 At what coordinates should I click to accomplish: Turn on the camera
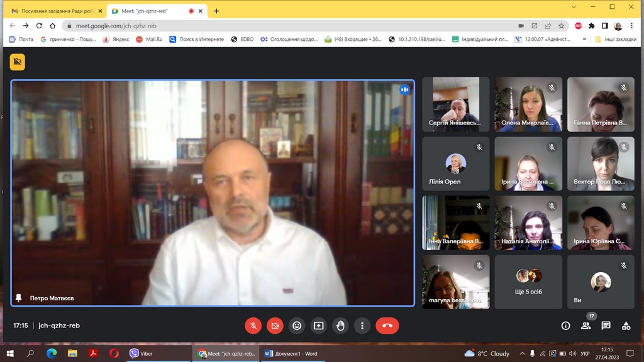tap(275, 326)
